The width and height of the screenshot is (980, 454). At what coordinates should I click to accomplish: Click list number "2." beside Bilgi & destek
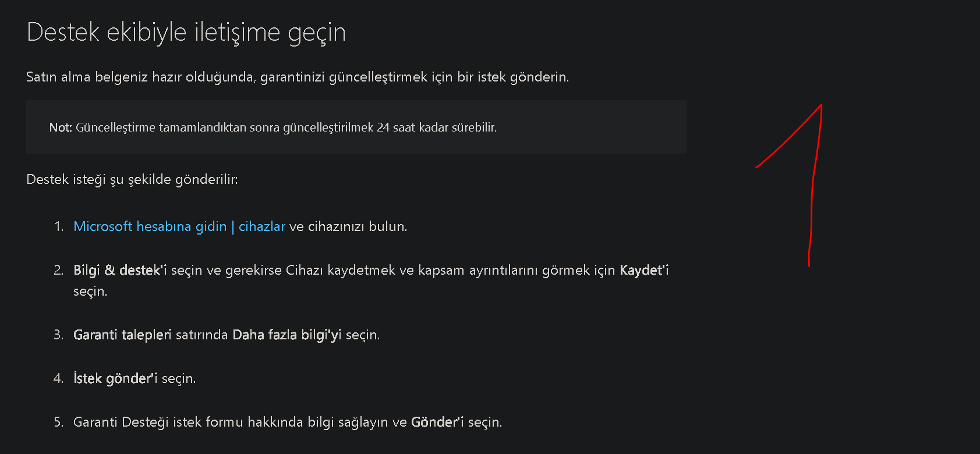[59, 270]
